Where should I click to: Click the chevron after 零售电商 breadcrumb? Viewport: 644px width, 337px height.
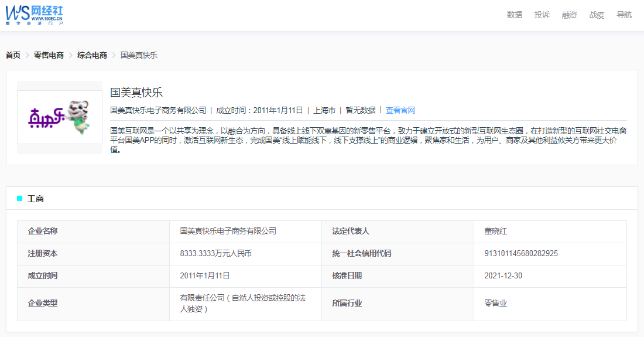[71, 55]
